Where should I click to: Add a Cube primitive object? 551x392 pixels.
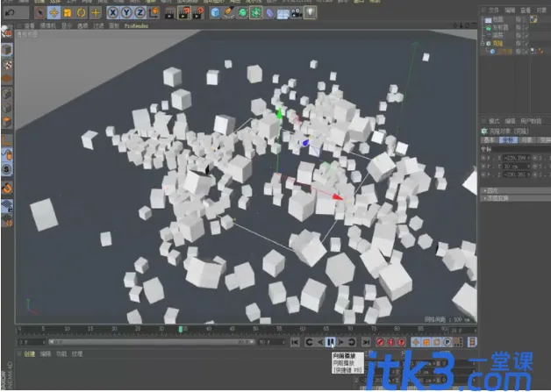tap(215, 13)
